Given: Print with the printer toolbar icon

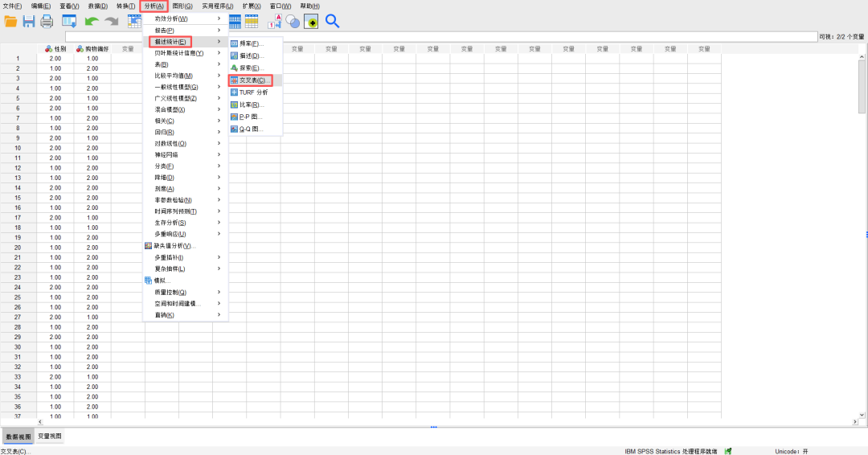Looking at the screenshot, I should [47, 22].
